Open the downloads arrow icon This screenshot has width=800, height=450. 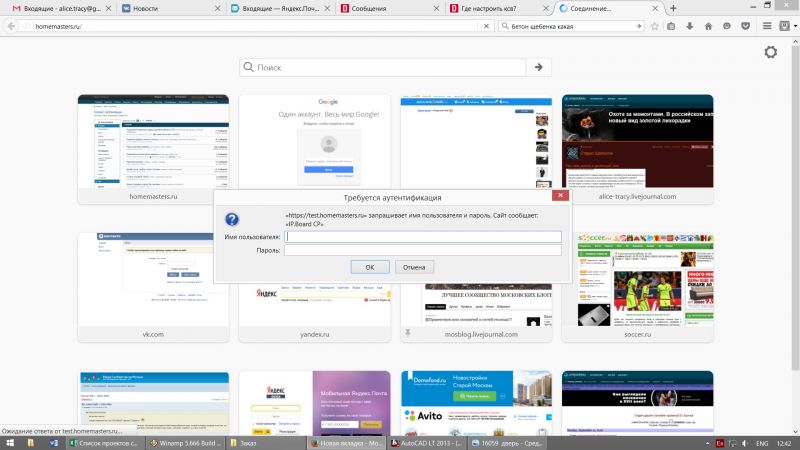[x=691, y=25]
